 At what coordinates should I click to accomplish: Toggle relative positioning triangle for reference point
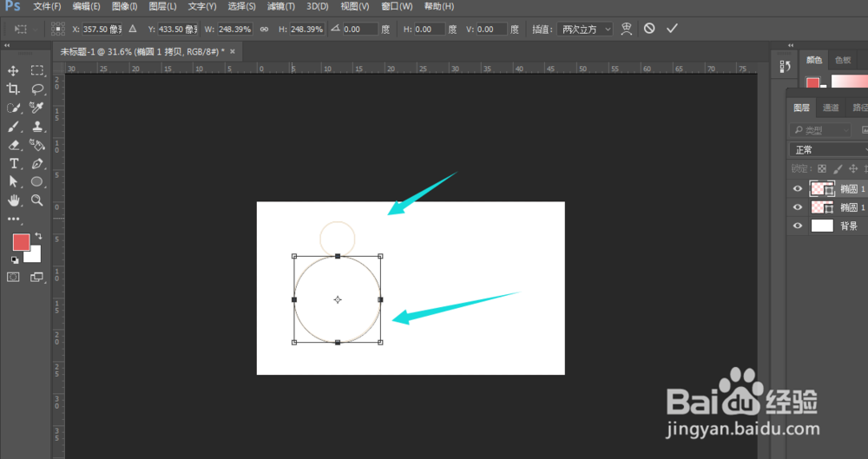(132, 29)
